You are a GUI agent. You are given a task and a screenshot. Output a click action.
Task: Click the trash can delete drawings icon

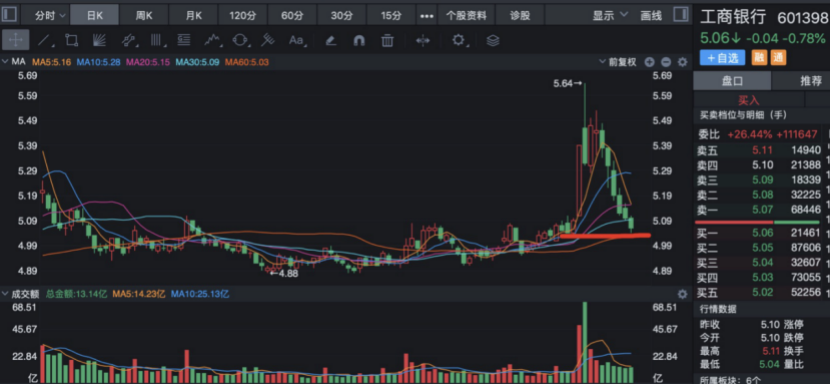pos(387,40)
